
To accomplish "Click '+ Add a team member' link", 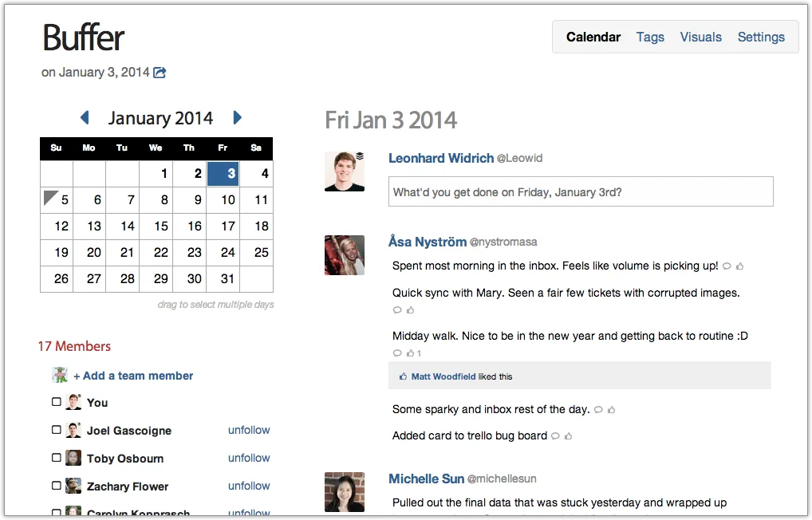I will [133, 376].
